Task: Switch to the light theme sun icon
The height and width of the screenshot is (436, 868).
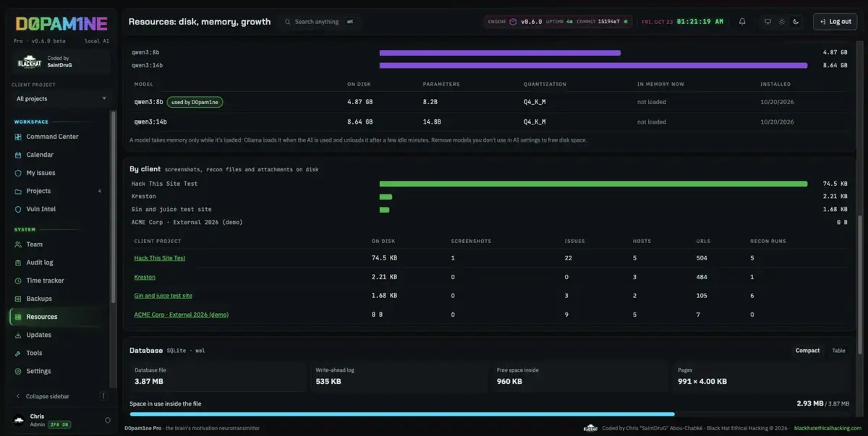Action: 781,22
